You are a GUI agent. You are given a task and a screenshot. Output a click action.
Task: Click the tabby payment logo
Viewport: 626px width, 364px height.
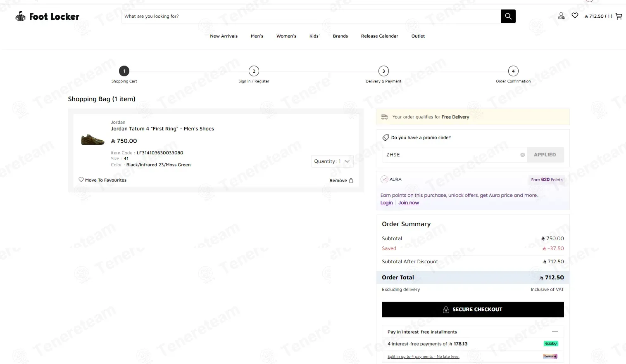pyautogui.click(x=551, y=344)
